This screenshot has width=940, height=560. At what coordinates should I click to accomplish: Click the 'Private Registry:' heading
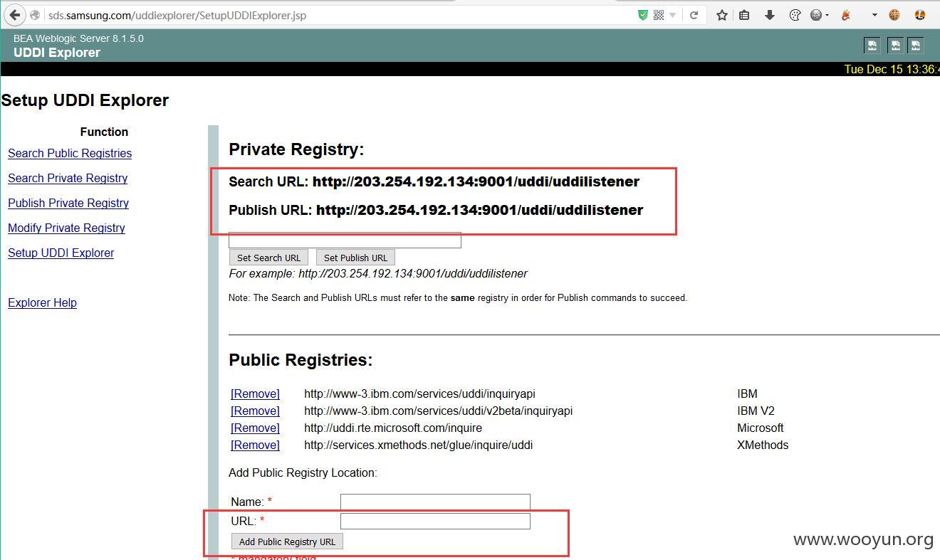296,149
